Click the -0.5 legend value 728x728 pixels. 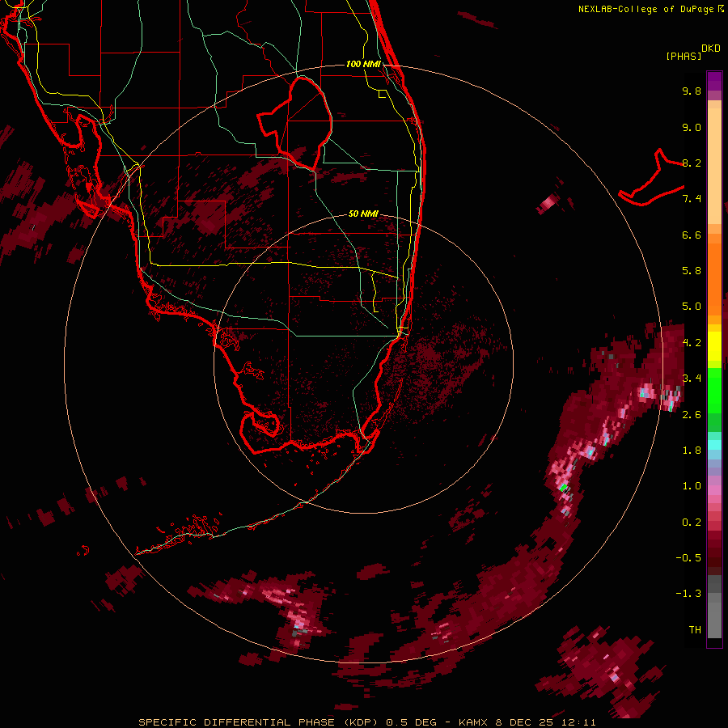pyautogui.click(x=688, y=557)
